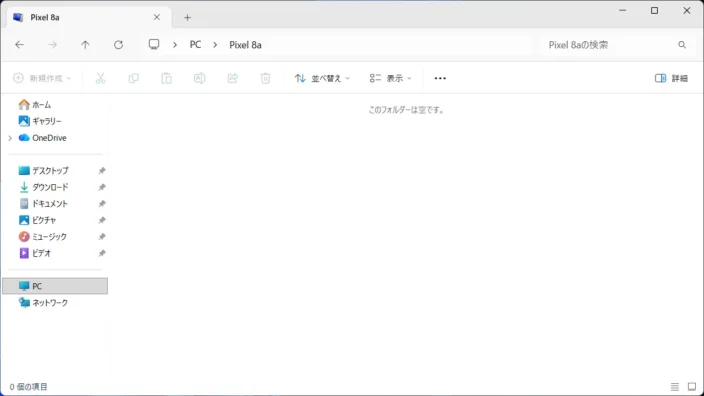This screenshot has height=396, width=704.
Task: Click the pin icon beside ビデオ
Action: tap(102, 253)
